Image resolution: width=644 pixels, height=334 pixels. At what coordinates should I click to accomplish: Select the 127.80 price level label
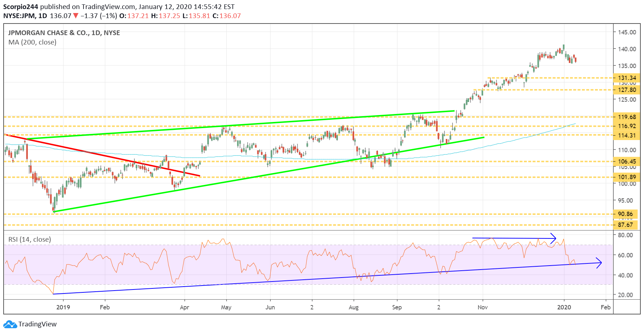pyautogui.click(x=627, y=90)
